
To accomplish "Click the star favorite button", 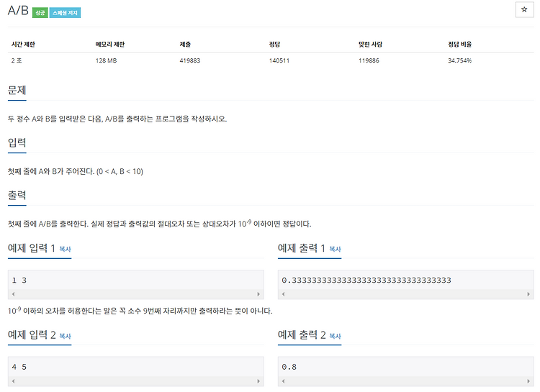I will click(524, 9).
